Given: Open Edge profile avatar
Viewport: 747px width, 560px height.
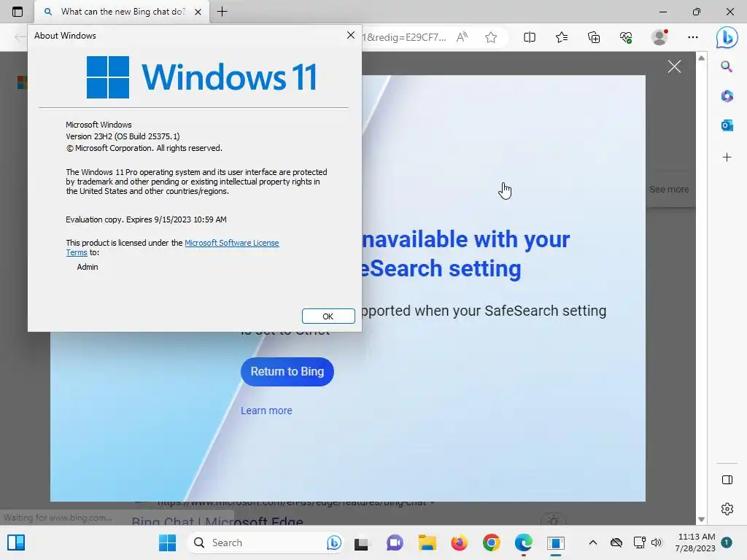Looking at the screenshot, I should [659, 37].
